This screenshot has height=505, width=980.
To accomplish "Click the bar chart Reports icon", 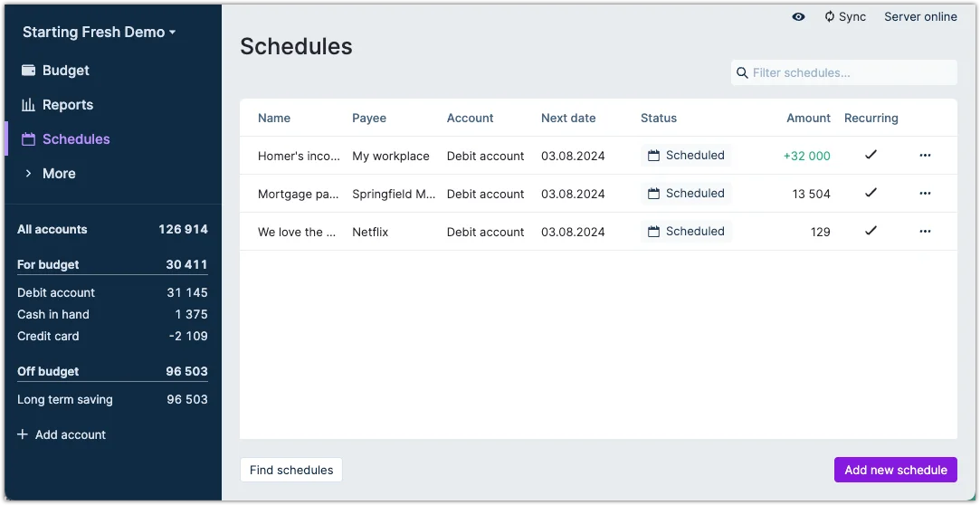I will [x=28, y=105].
